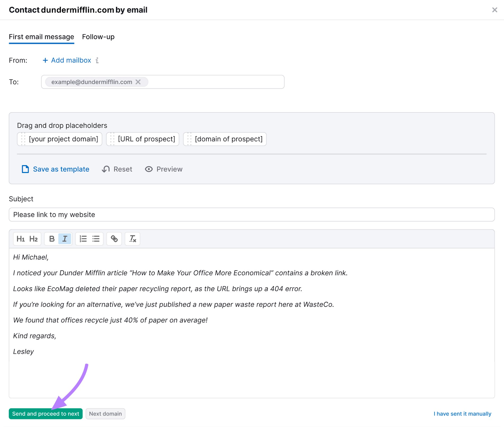Viewport: 504px width, 427px height.
Task: Click into the Subject field
Action: (251, 215)
